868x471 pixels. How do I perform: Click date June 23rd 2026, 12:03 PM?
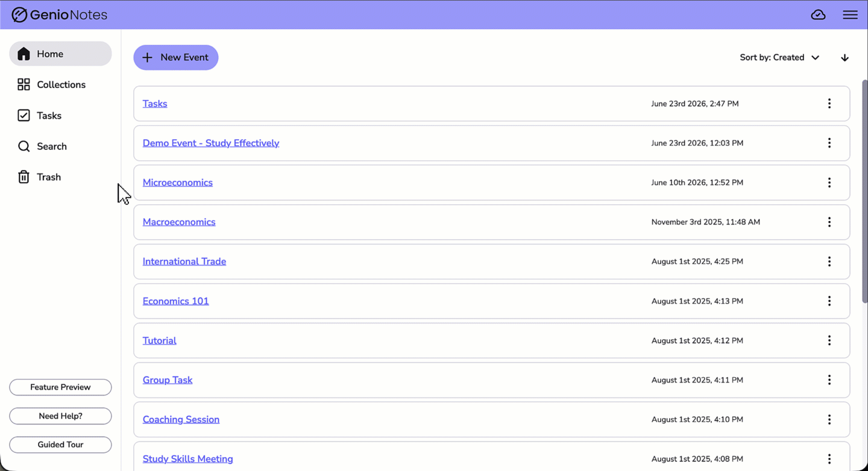pos(697,143)
